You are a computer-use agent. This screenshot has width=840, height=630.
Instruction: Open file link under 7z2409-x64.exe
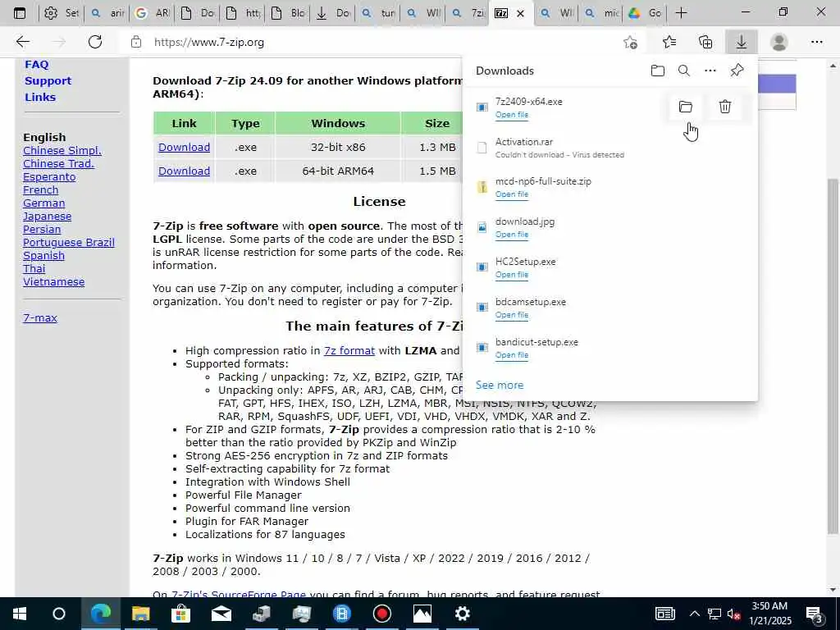tap(512, 115)
